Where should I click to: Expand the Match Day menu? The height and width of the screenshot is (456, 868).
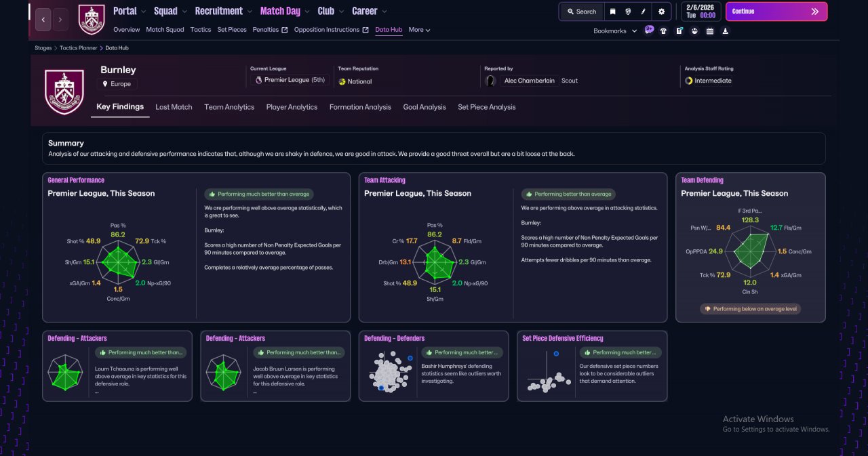coord(285,11)
